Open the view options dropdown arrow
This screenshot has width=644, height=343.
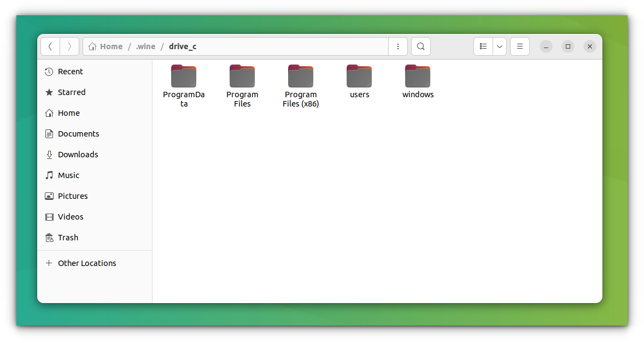(x=499, y=46)
